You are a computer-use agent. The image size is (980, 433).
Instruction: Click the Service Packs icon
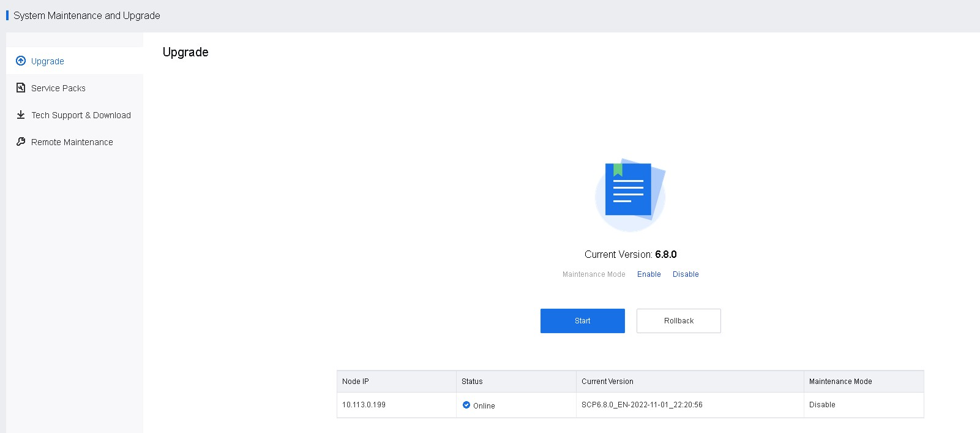click(21, 88)
